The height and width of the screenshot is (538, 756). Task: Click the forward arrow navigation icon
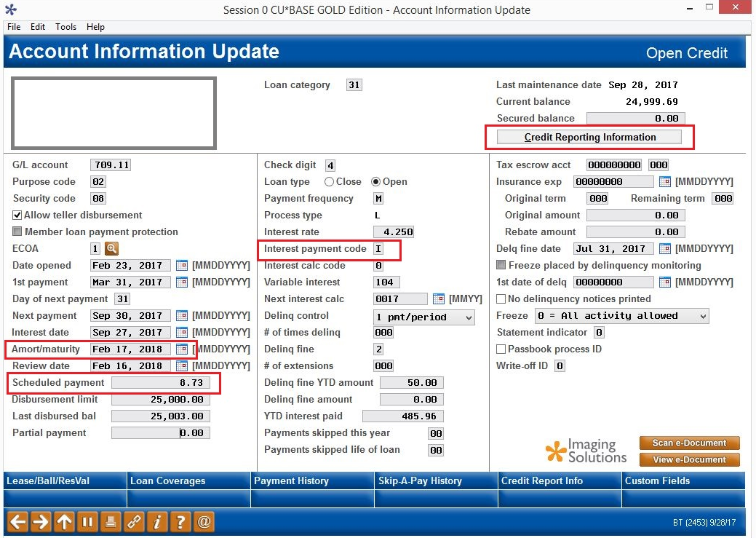click(41, 521)
